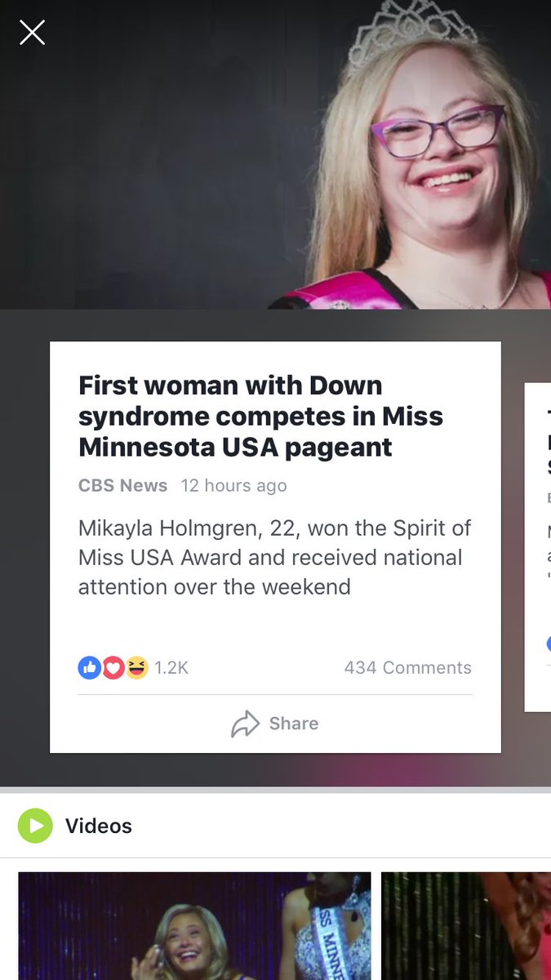Close the story view with the X icon
551x980 pixels.
(x=32, y=33)
